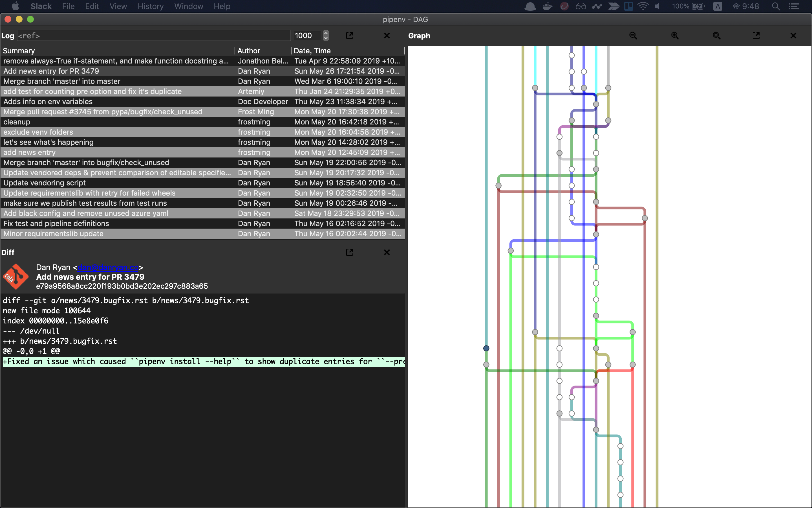This screenshot has height=508, width=812.
Task: Sort by the Summary column header
Action: [118, 51]
